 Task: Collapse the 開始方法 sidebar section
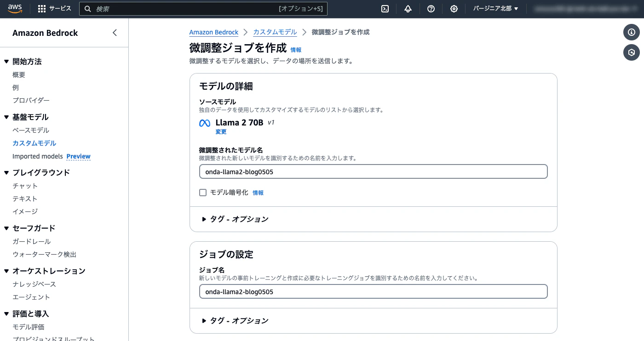[x=6, y=62]
